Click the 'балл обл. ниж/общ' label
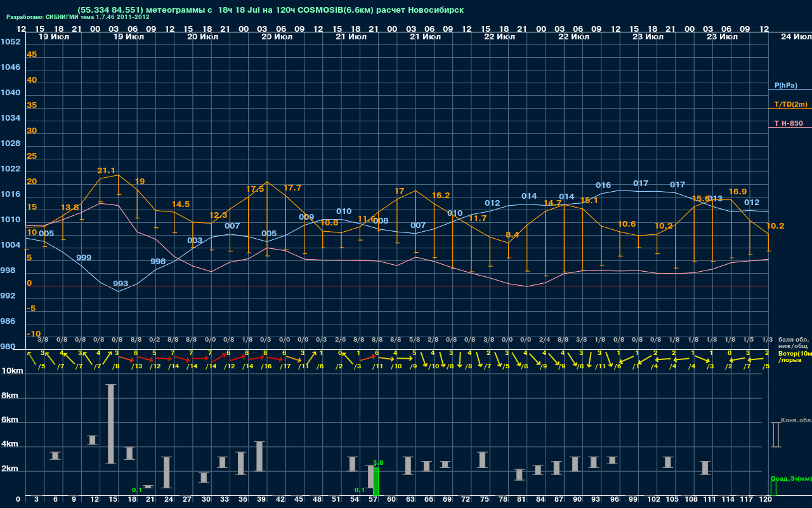The image size is (812, 508). 792,343
